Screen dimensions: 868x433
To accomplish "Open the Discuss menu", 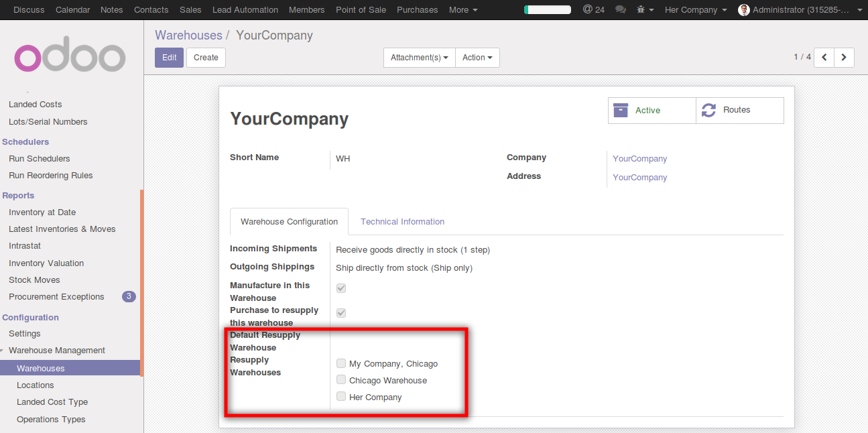I will point(29,10).
